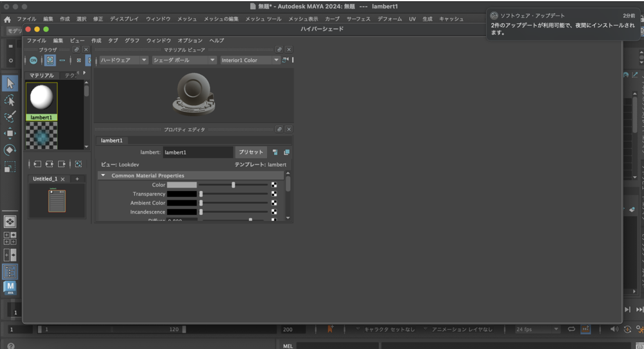Click the lambert name input field
The width and height of the screenshot is (644, 349).
click(x=198, y=152)
